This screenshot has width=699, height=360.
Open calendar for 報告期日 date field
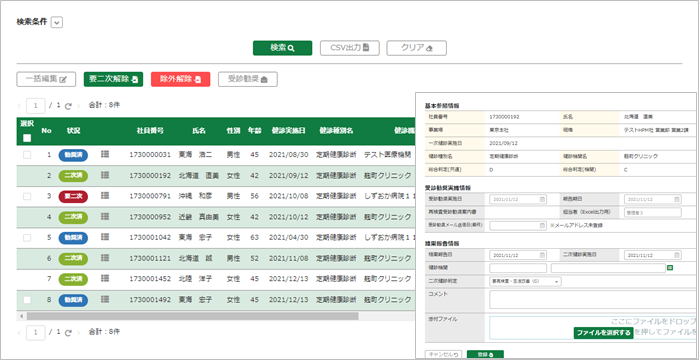(677, 200)
